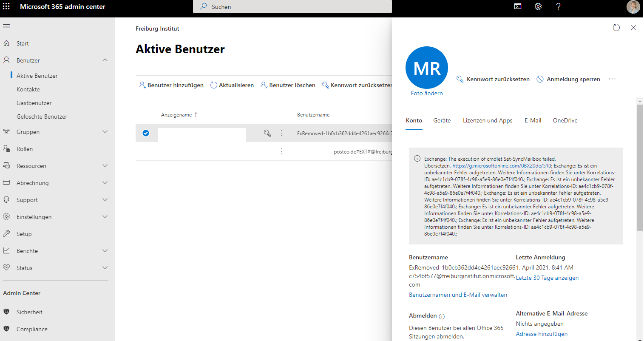Open Kontakte in sidebar
644x341 pixels.
(x=28, y=89)
